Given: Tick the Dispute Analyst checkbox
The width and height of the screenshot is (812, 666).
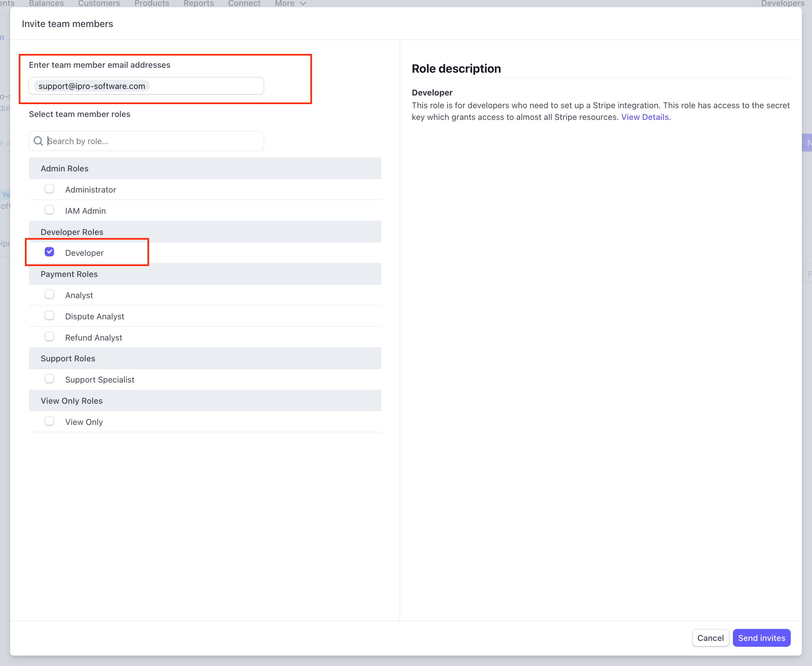Looking at the screenshot, I should [x=49, y=315].
